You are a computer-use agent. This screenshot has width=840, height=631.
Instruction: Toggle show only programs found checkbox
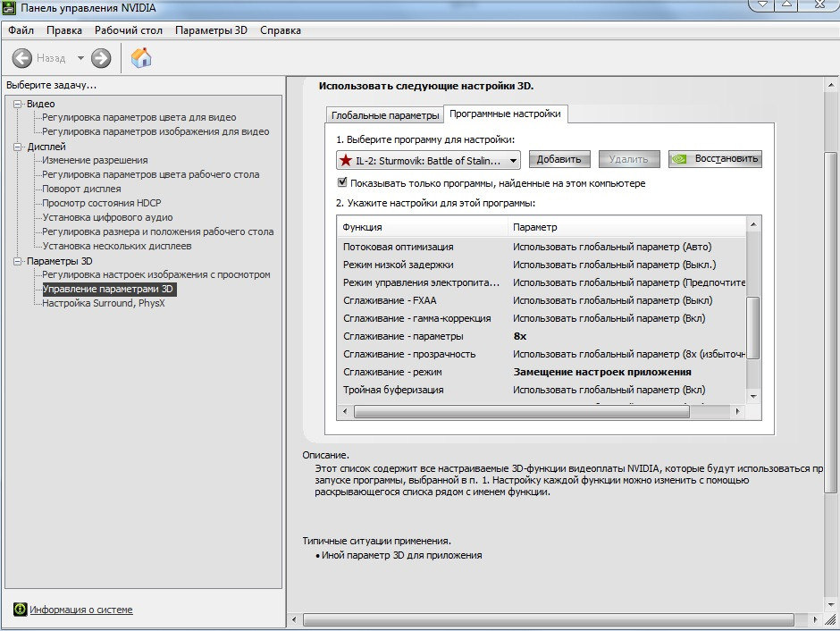342,182
